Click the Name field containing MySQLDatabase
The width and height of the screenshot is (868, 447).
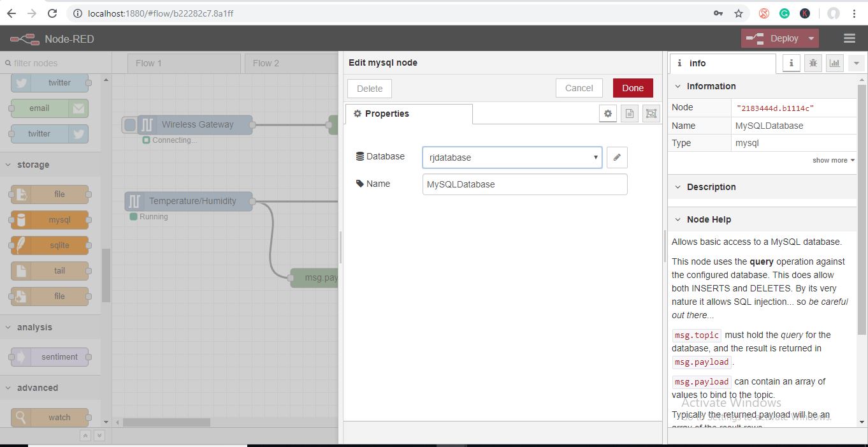click(524, 184)
